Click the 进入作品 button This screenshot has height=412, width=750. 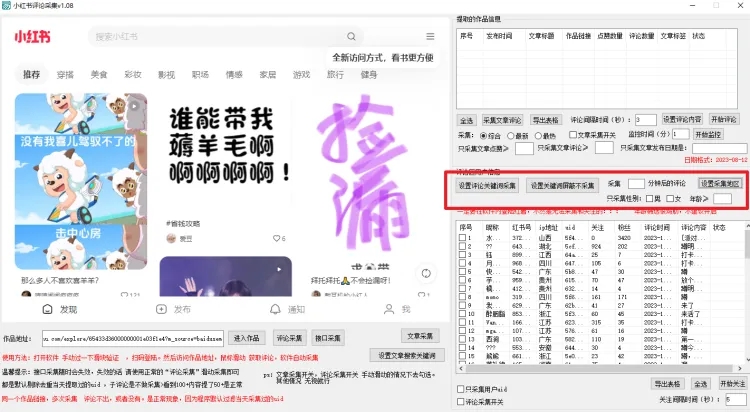tap(246, 338)
